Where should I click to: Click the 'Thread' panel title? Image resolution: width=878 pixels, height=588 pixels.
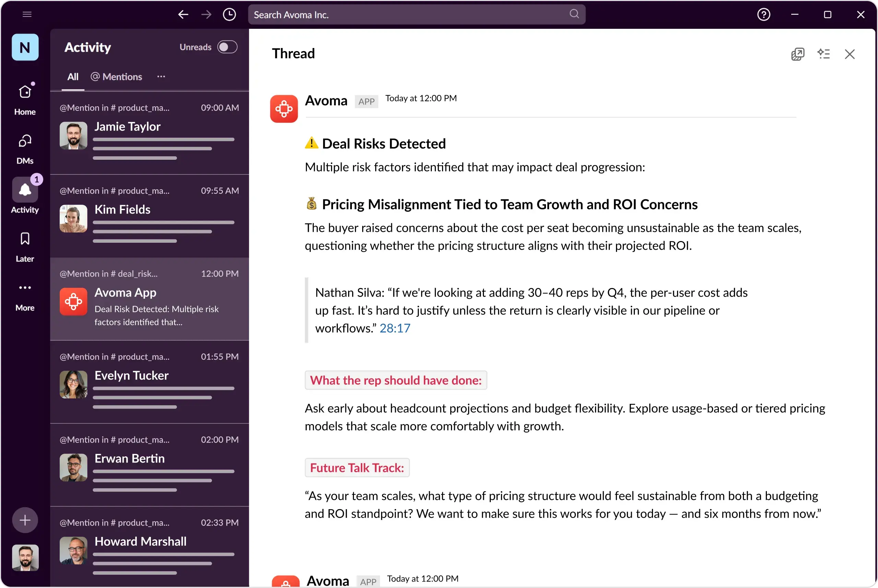click(293, 53)
